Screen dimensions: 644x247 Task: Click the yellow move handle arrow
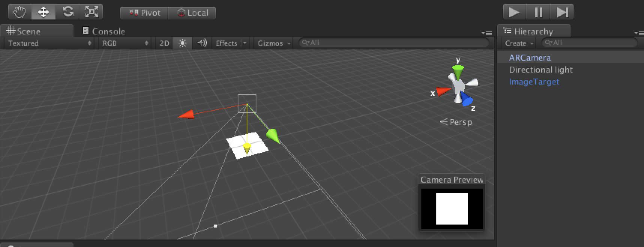click(x=247, y=148)
